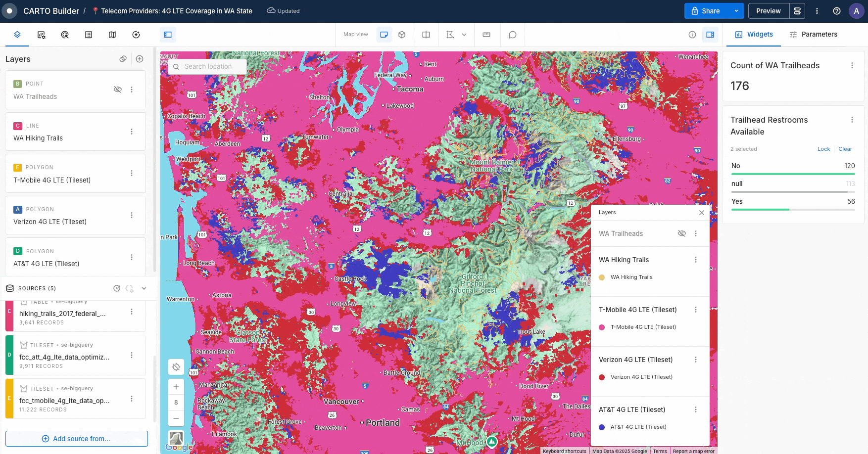Open the Basemap tab icon
This screenshot has height=454, width=868.
pyautogui.click(x=112, y=35)
